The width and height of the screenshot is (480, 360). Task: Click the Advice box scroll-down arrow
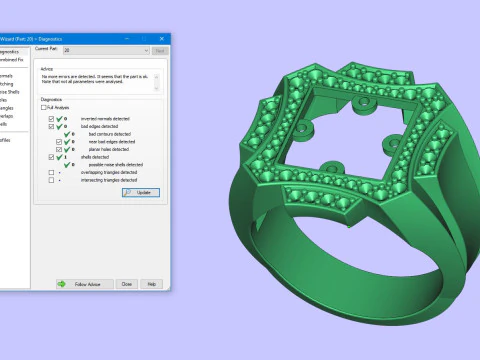tap(156, 88)
